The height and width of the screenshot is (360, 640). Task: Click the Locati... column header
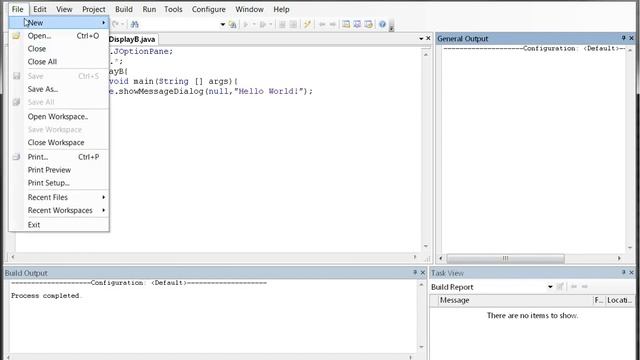pos(620,300)
